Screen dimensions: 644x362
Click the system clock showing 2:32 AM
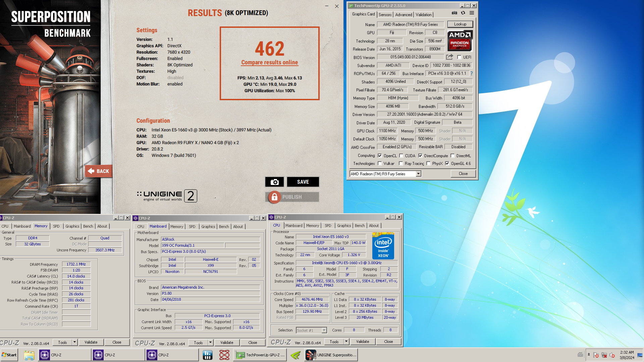627,355
